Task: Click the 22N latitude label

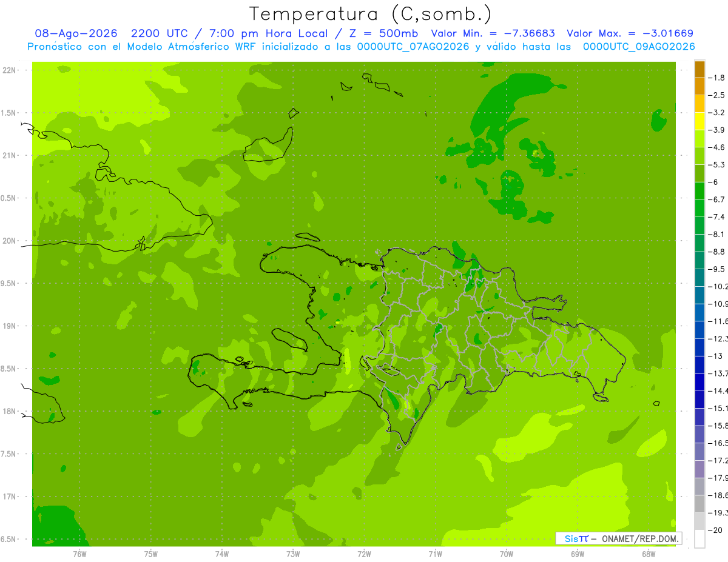Action: pos(9,70)
